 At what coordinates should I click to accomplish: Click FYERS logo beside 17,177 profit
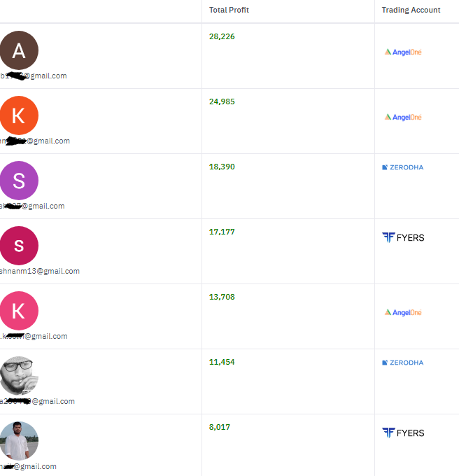tap(403, 238)
